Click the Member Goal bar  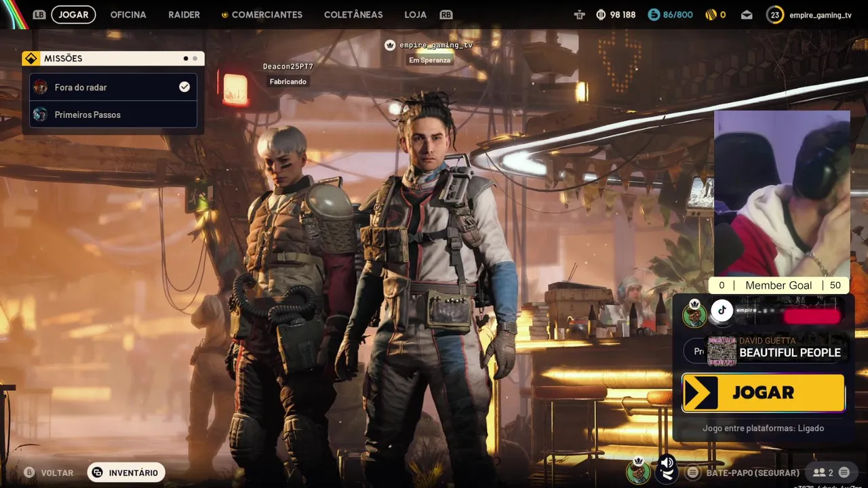[x=779, y=285]
